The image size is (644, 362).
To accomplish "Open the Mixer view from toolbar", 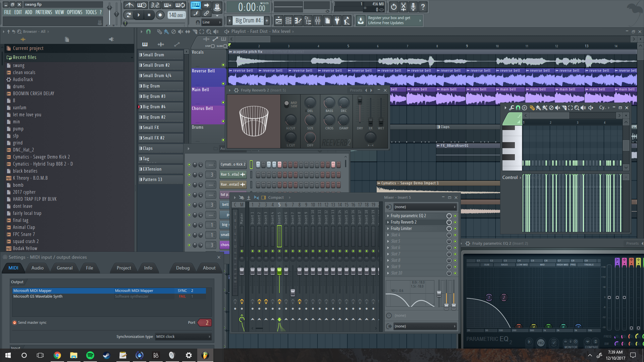I will coord(318,21).
